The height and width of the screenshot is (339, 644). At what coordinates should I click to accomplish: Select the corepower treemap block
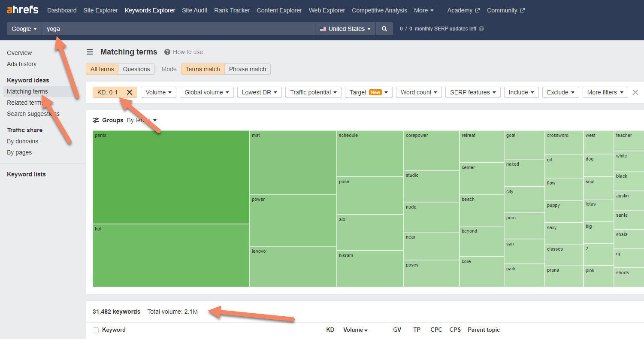click(x=432, y=150)
